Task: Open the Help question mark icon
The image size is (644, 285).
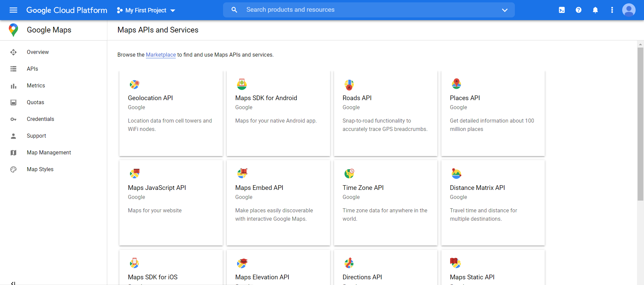Action: tap(579, 10)
